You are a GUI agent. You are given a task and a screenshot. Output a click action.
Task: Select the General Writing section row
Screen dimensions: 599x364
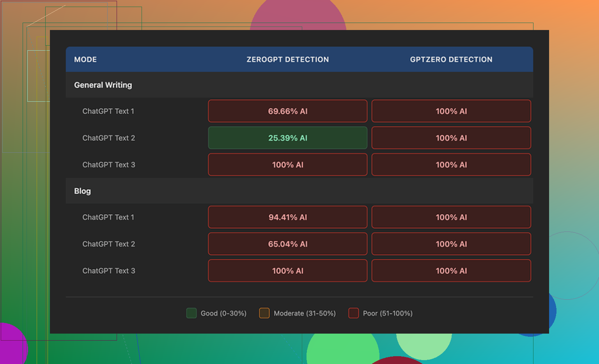click(103, 85)
